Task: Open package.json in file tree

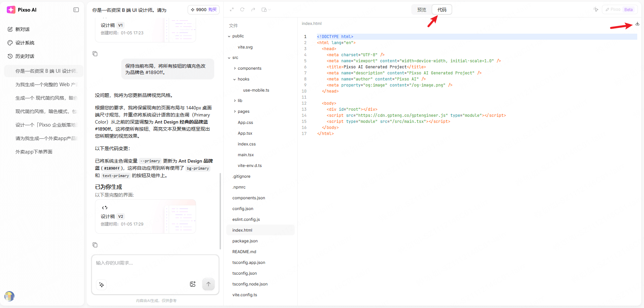Action: pos(245,241)
